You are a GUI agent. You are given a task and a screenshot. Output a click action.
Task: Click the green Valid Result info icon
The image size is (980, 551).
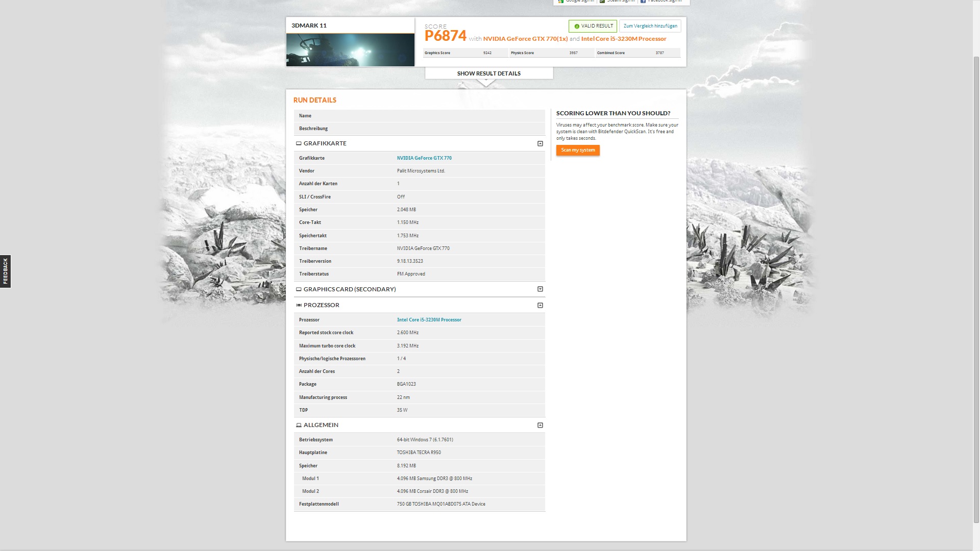(577, 26)
